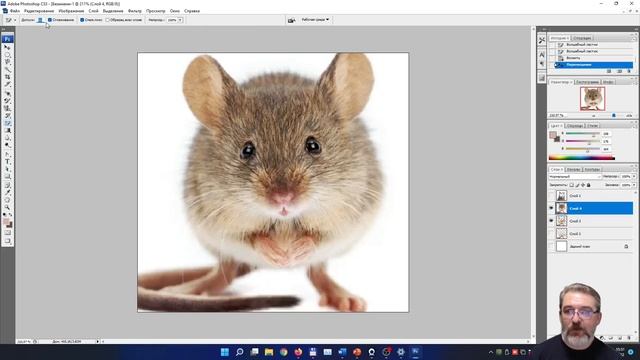Click the Lock position icon in Layers
Viewport: 640px width, 360px height.
click(x=583, y=185)
